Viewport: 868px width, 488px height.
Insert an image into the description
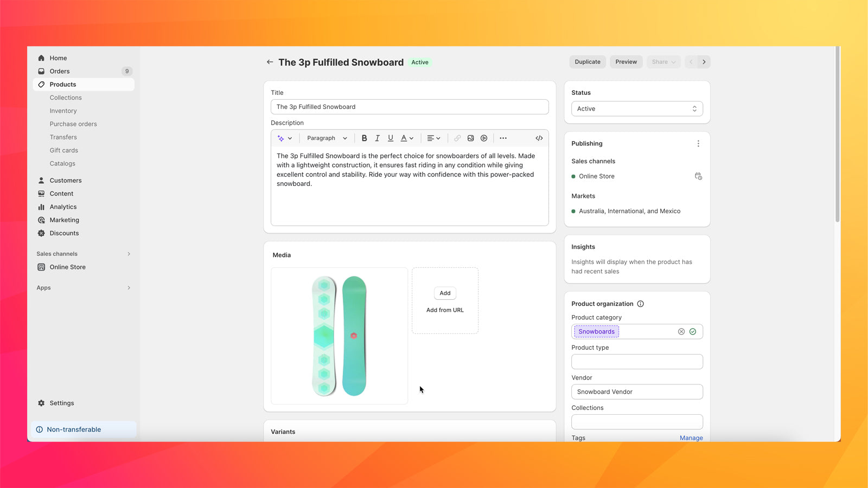pyautogui.click(x=470, y=138)
